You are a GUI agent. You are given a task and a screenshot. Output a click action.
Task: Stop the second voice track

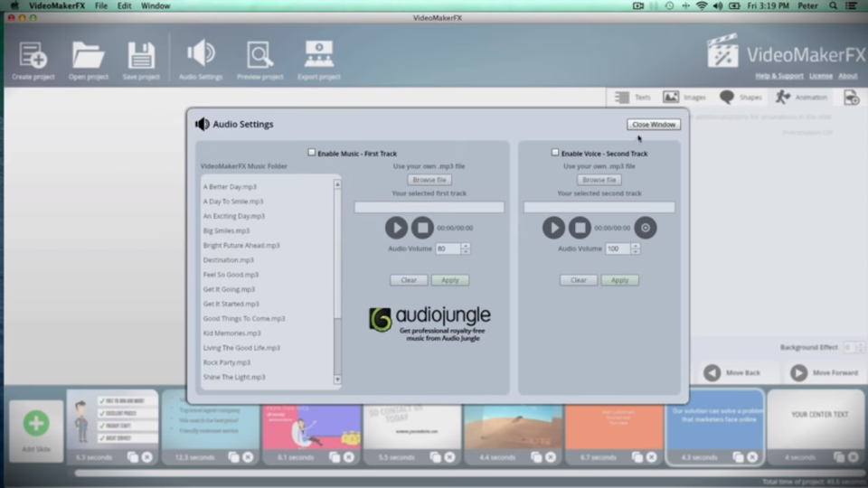pos(580,228)
